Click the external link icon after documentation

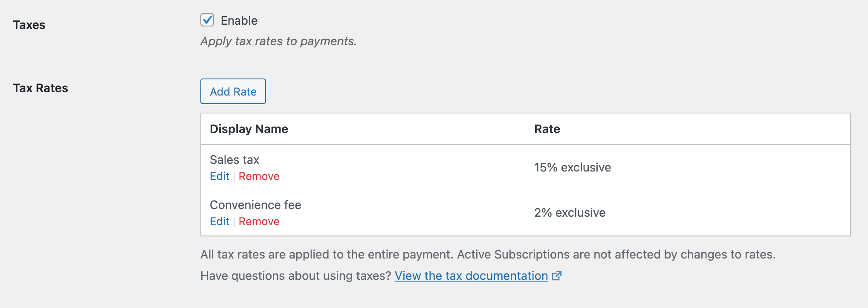tap(557, 276)
